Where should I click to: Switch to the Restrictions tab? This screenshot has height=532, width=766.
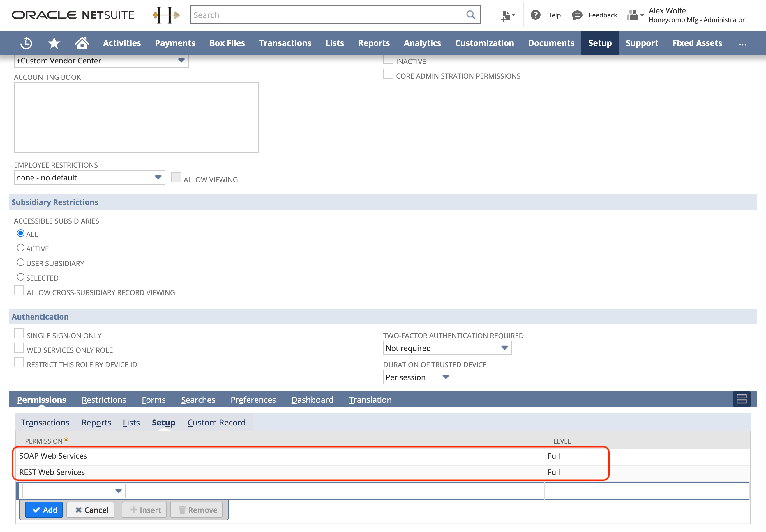104,400
